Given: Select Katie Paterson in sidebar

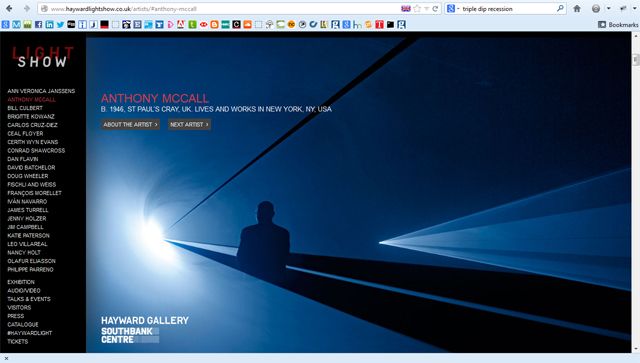Looking at the screenshot, I should pos(29,236).
